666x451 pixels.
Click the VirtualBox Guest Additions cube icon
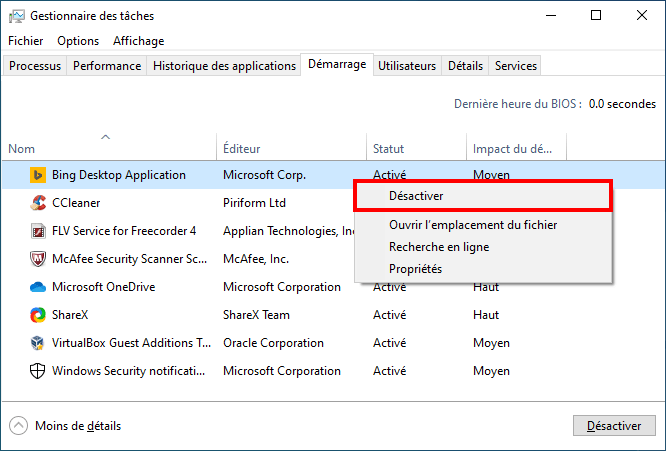coord(38,343)
